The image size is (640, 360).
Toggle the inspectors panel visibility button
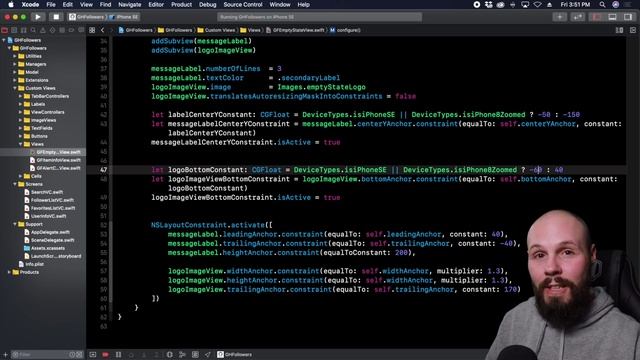[628, 17]
